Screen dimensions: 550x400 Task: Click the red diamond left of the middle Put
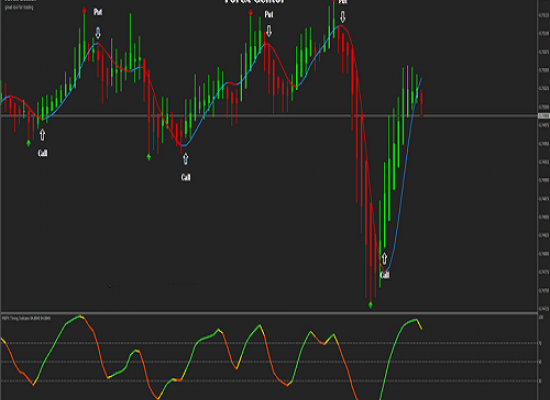(x=250, y=13)
